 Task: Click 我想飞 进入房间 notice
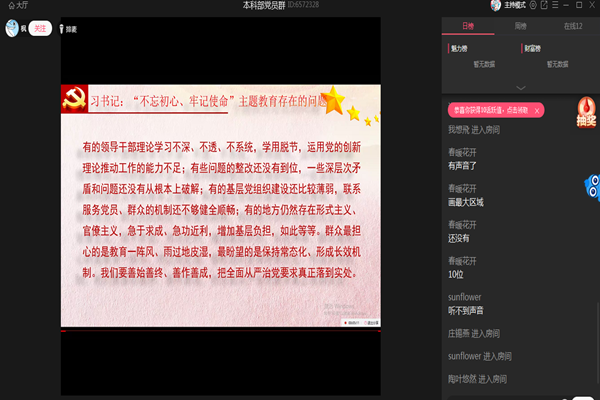[x=474, y=130]
